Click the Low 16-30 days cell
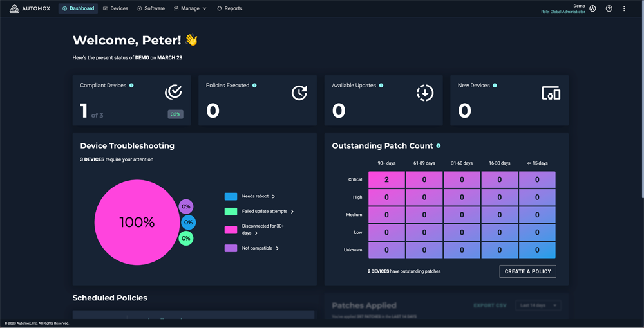The height and width of the screenshot is (328, 644). coord(500,232)
